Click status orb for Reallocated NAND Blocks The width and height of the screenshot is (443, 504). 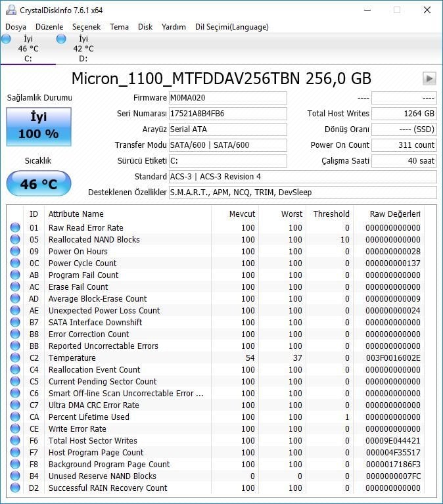click(15, 239)
